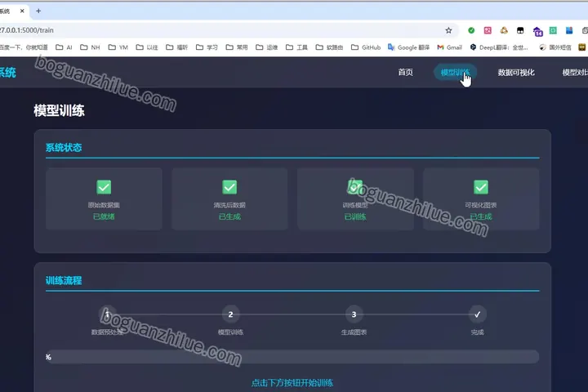Click the pink square extension icon

[x=488, y=30]
